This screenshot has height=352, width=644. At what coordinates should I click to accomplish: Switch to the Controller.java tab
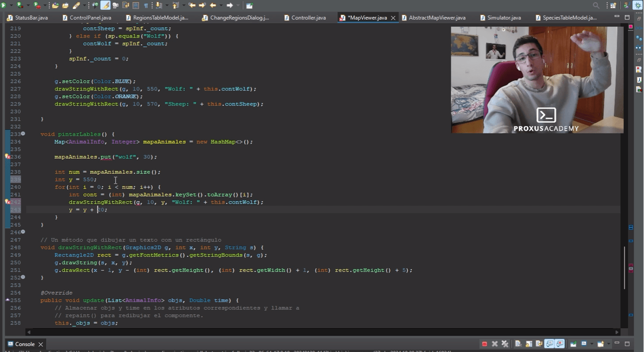pyautogui.click(x=308, y=18)
